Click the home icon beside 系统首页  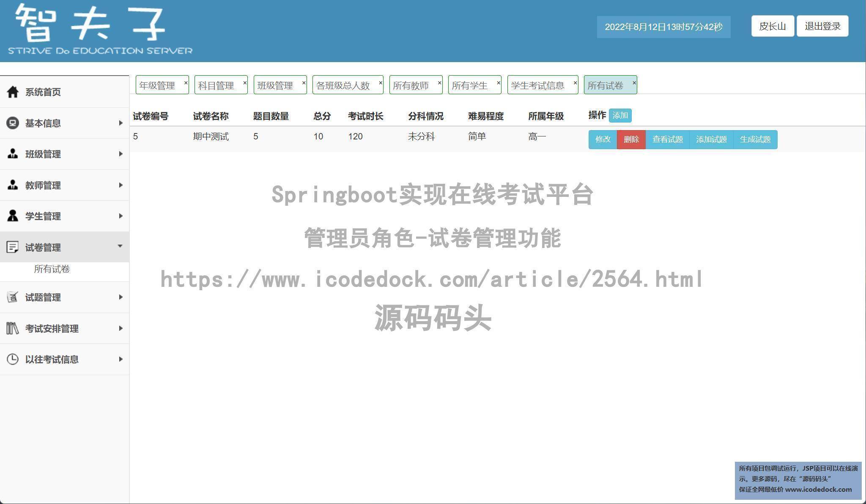(x=13, y=92)
